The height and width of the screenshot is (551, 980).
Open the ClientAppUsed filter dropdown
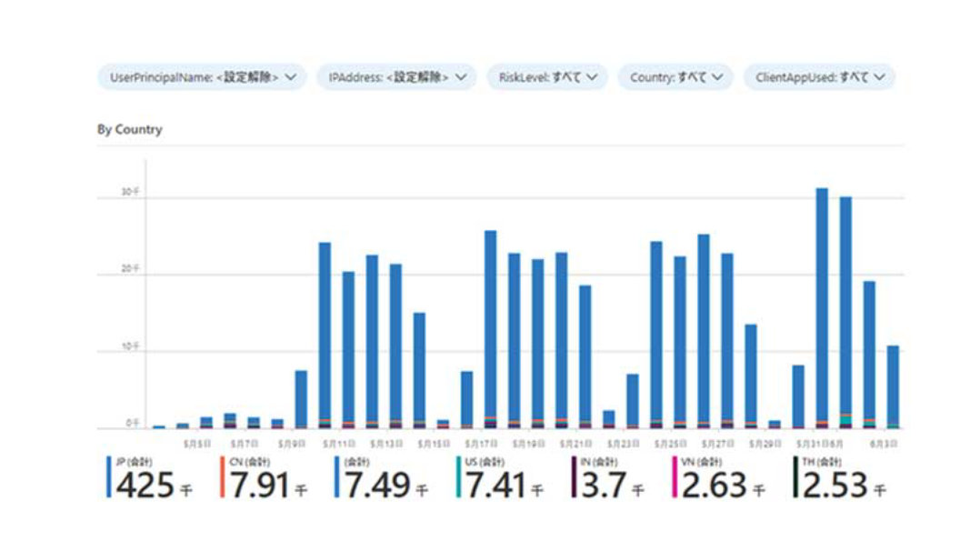(x=816, y=77)
